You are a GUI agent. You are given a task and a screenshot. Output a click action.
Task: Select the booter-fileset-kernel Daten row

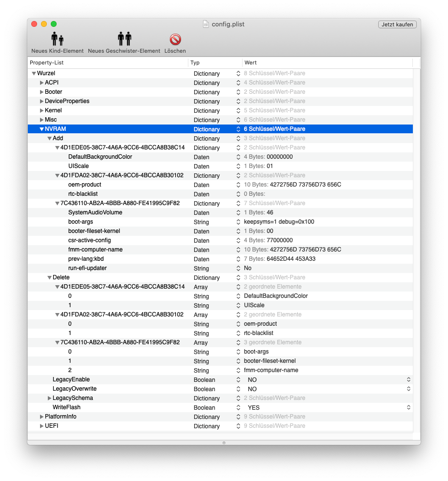220,231
